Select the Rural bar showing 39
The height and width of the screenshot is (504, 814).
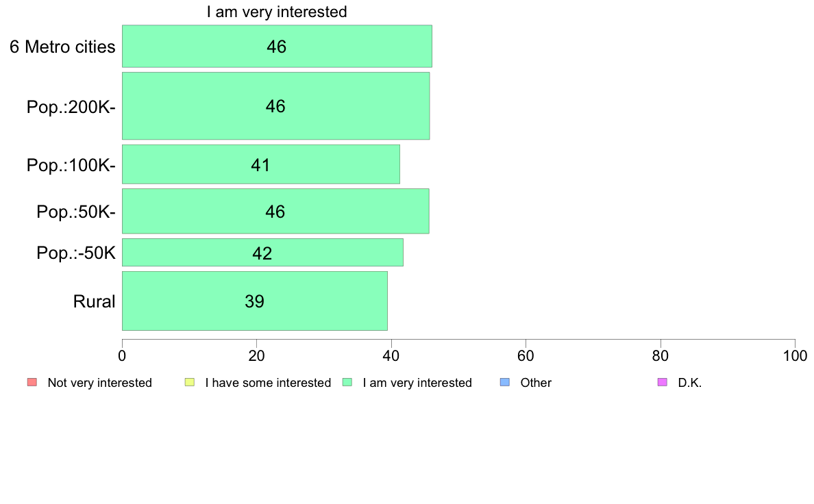pyautogui.click(x=254, y=301)
